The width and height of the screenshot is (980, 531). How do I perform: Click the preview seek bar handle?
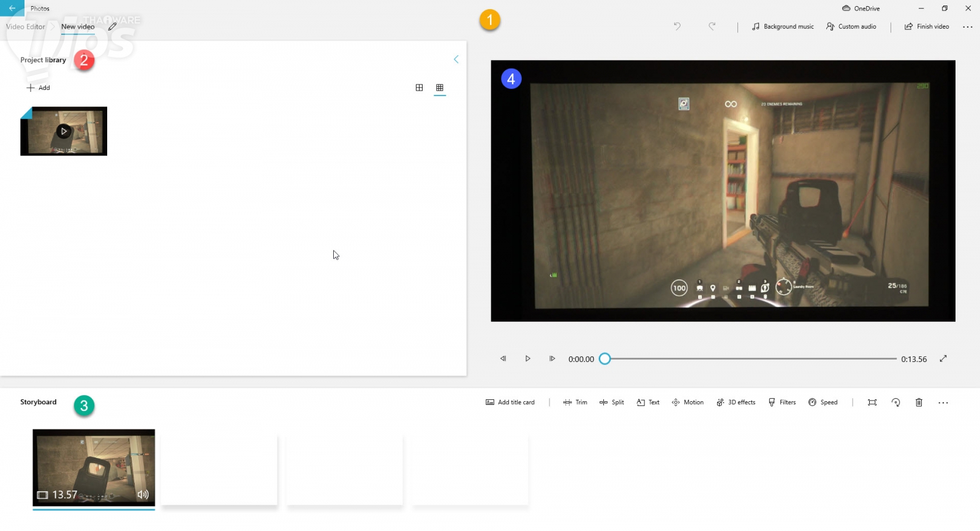point(605,359)
